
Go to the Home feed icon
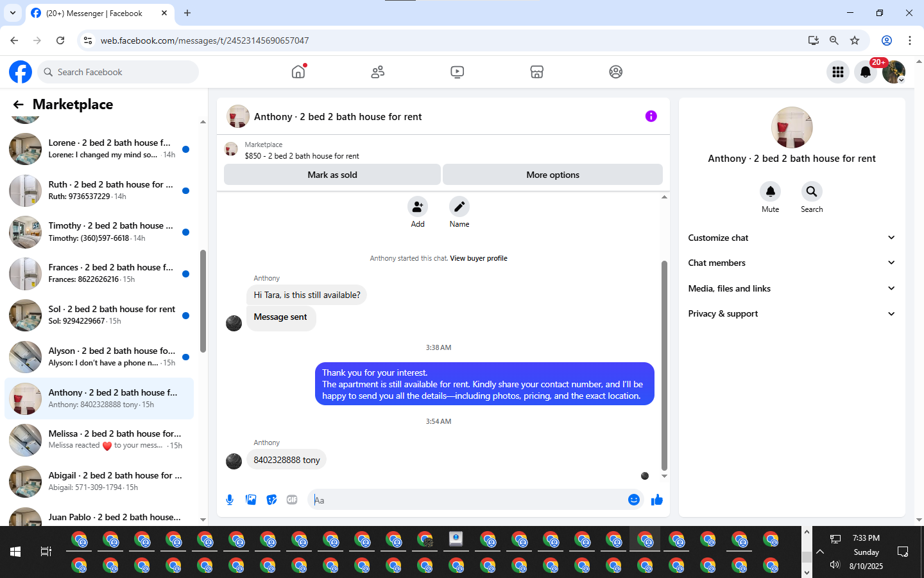point(298,72)
